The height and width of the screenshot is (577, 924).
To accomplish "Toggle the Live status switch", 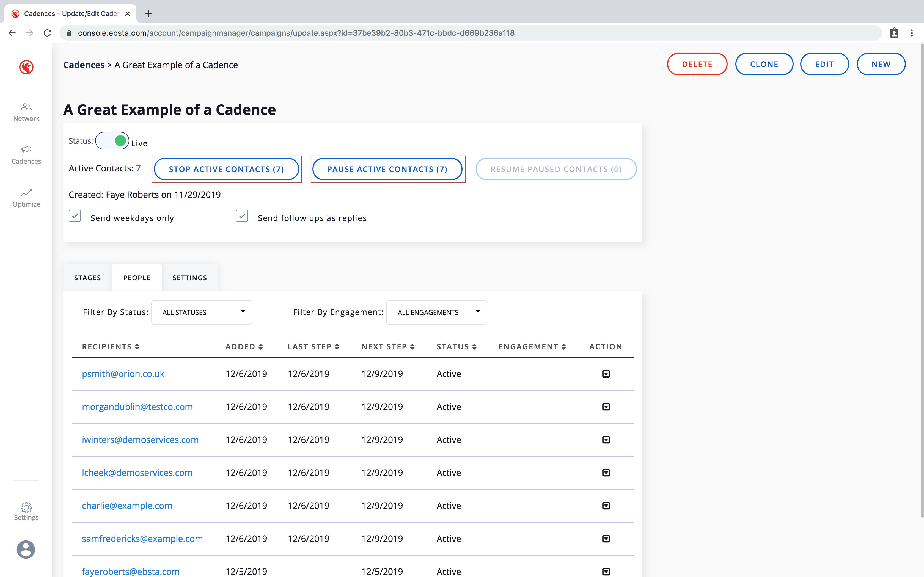I will coord(112,141).
